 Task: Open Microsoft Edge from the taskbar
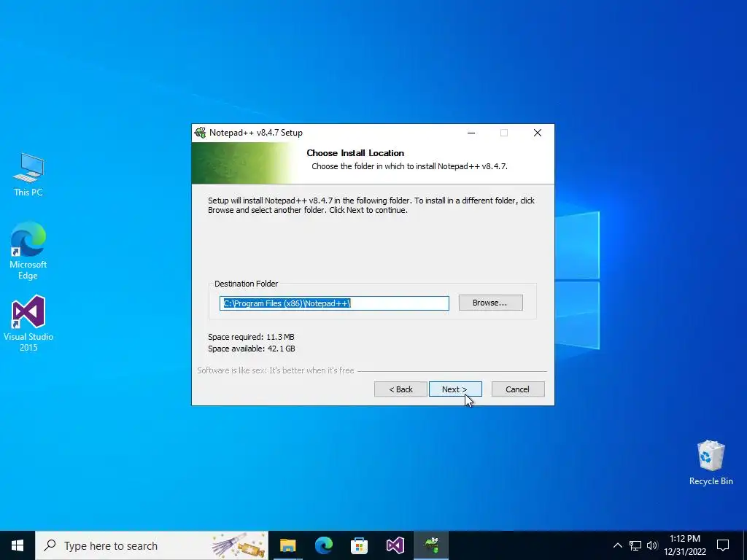(323, 545)
